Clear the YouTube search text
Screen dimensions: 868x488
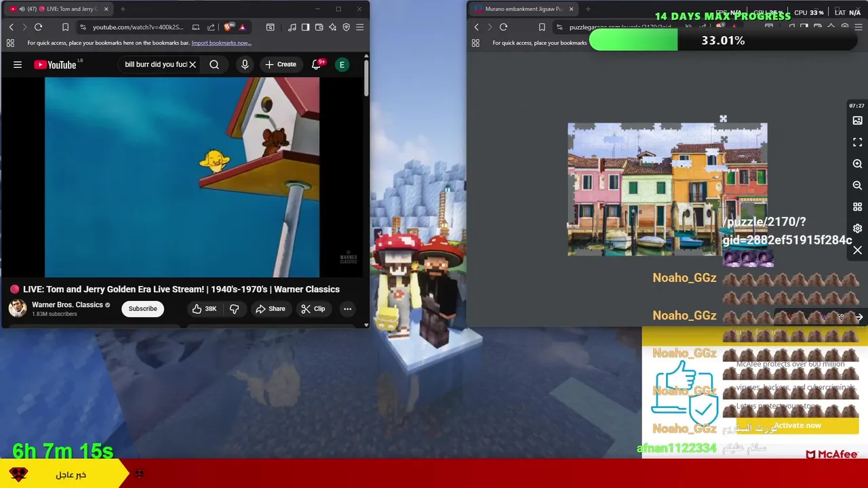coord(193,64)
